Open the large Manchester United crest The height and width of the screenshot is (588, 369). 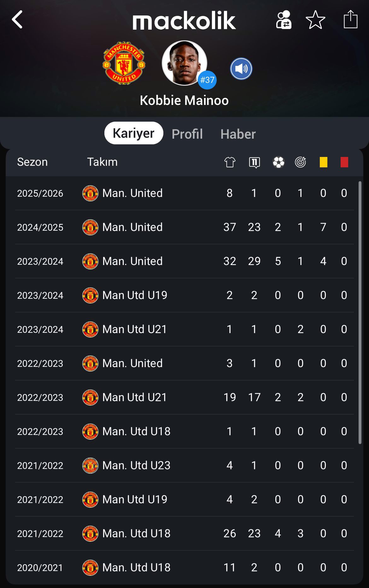[x=124, y=63]
